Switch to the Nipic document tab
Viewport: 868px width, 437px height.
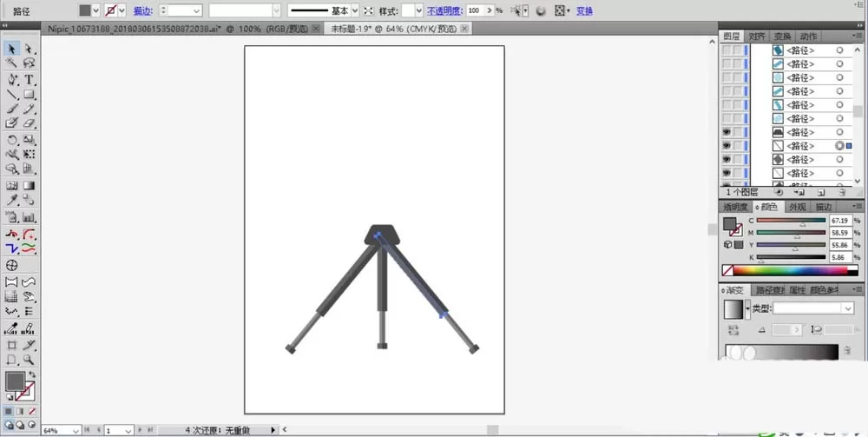click(x=177, y=29)
